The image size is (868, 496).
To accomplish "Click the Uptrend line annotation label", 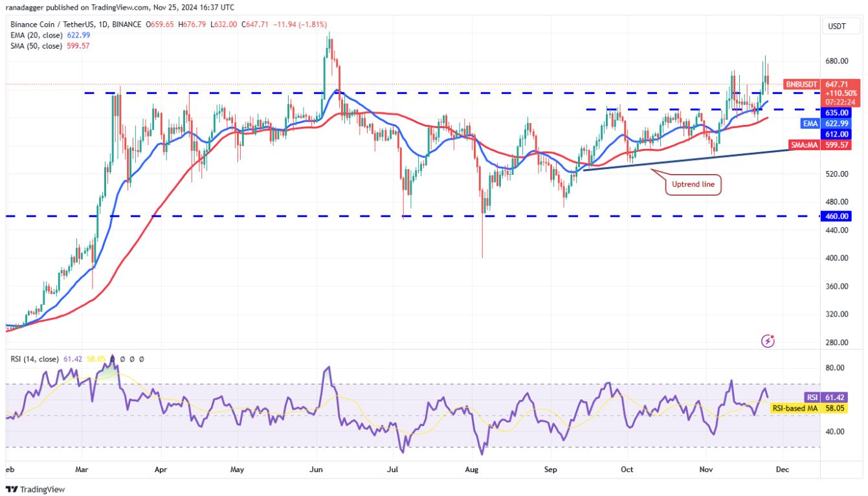I will [693, 184].
